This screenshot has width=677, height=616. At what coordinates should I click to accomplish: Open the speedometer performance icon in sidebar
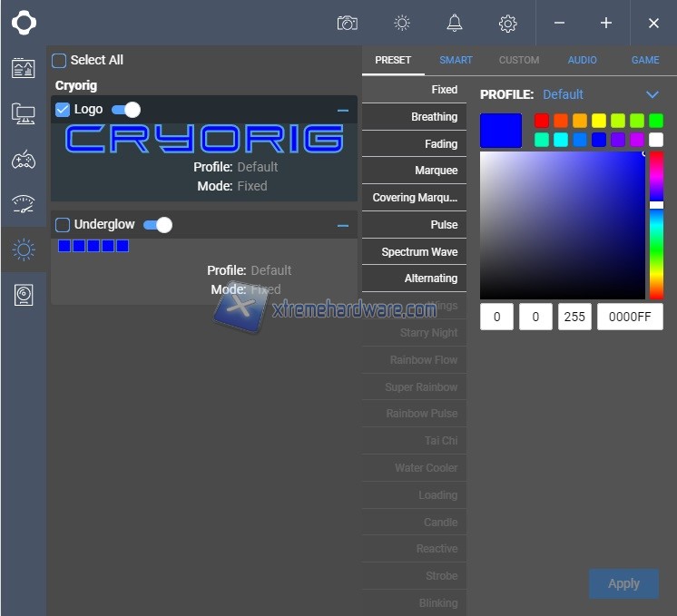tap(23, 204)
